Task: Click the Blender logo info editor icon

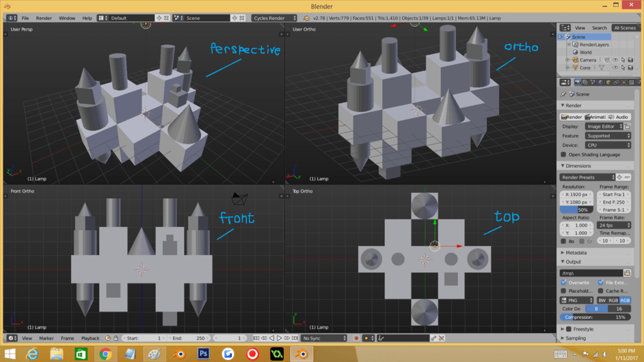Action: [12, 18]
